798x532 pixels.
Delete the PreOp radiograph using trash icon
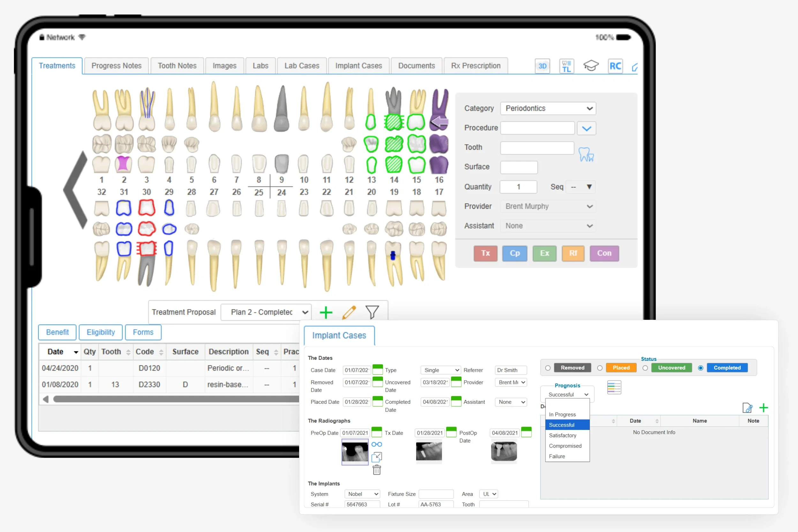(377, 470)
